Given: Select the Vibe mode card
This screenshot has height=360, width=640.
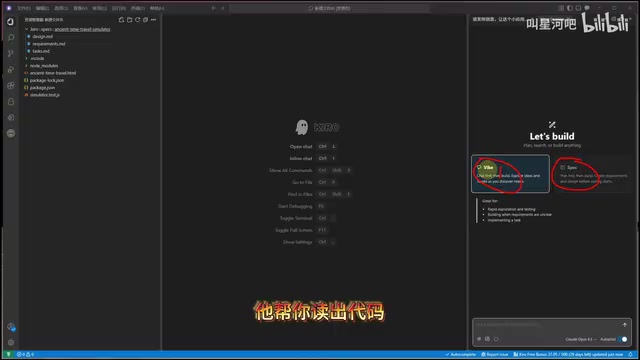Looking at the screenshot, I should coord(510,174).
